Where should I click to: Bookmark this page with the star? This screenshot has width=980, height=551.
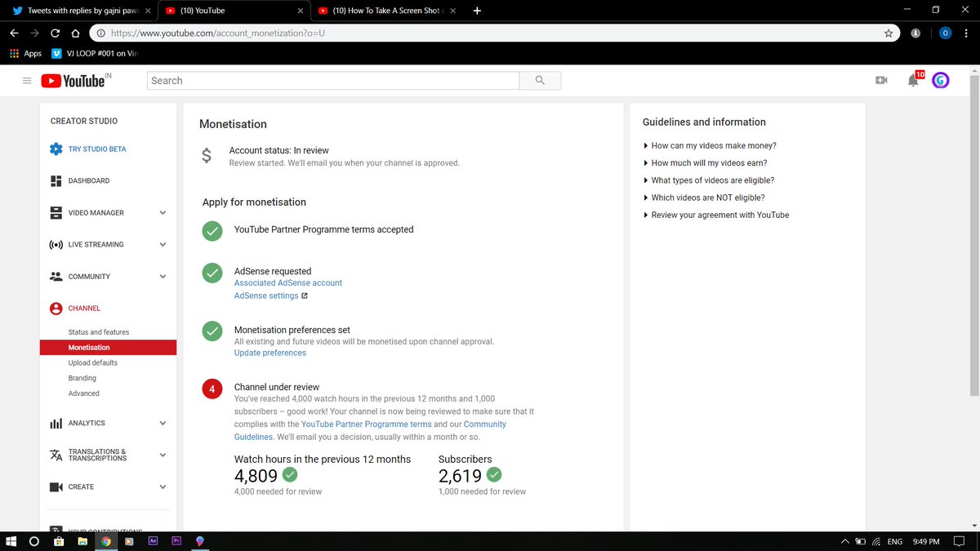click(x=888, y=33)
